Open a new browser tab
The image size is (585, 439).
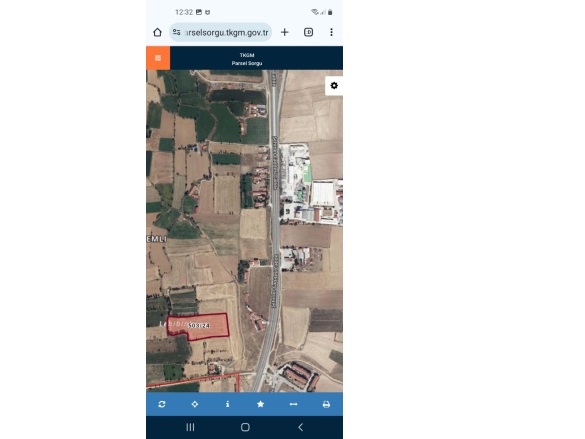click(285, 32)
